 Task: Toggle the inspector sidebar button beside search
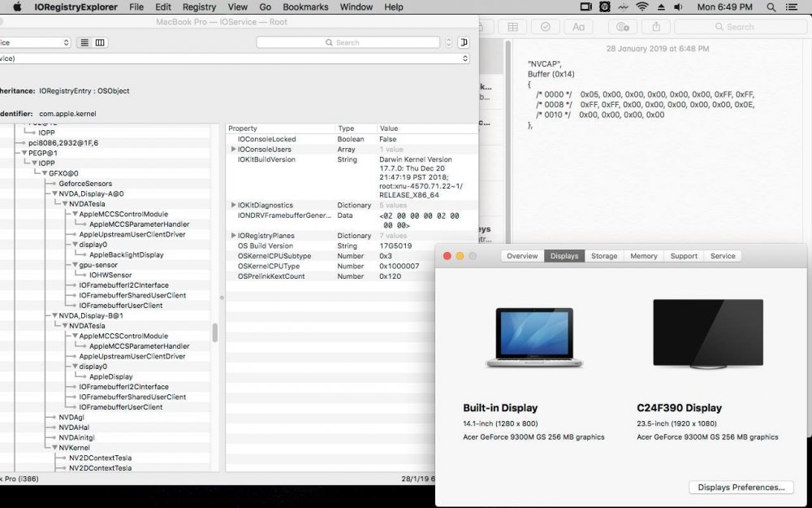[464, 42]
